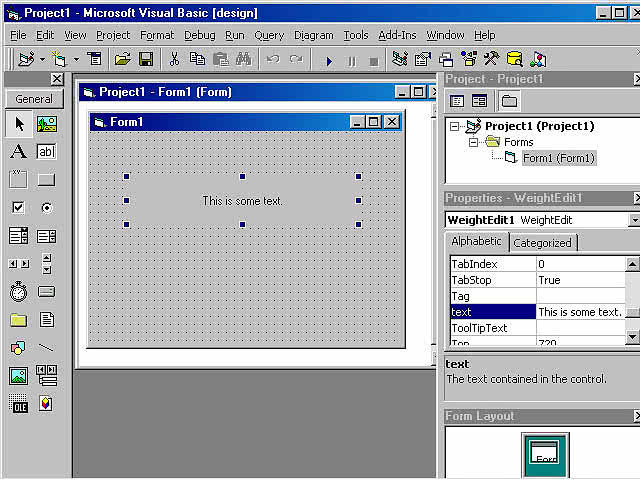Image resolution: width=640 pixels, height=480 pixels.
Task: Click the End stop button
Action: [373, 61]
